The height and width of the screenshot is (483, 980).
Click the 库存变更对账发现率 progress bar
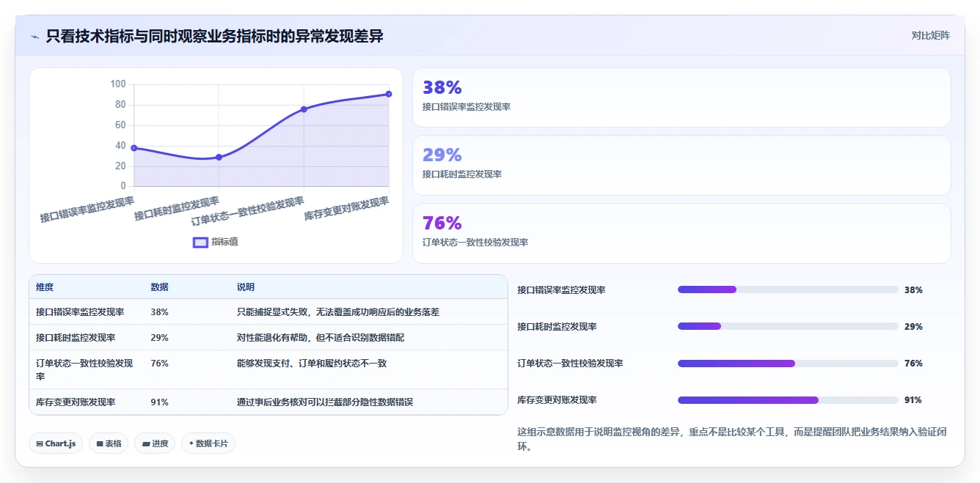pyautogui.click(x=788, y=399)
